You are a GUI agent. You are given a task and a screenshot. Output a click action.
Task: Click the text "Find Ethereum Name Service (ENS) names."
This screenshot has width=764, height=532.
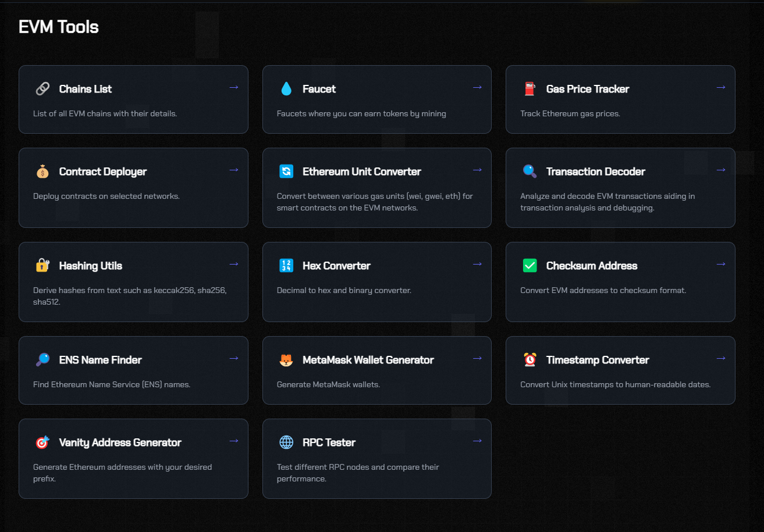[112, 384]
